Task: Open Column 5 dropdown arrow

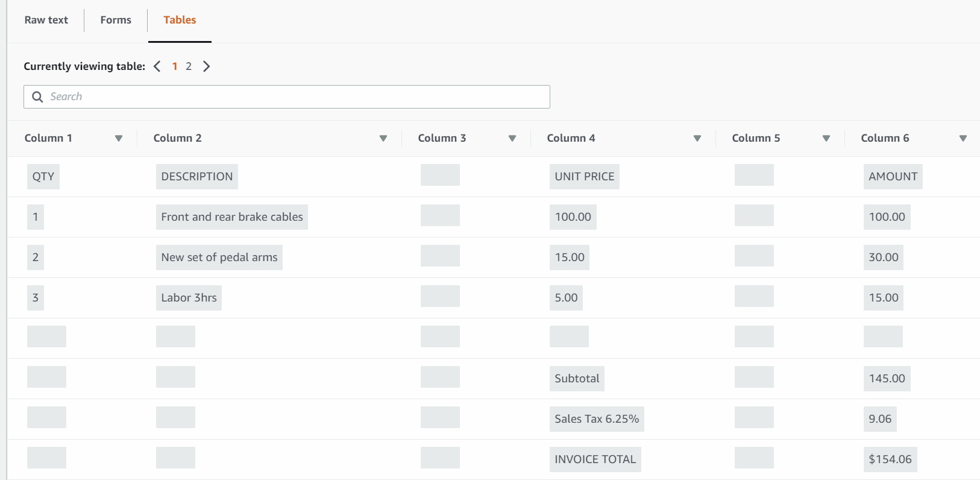Action: pos(826,138)
